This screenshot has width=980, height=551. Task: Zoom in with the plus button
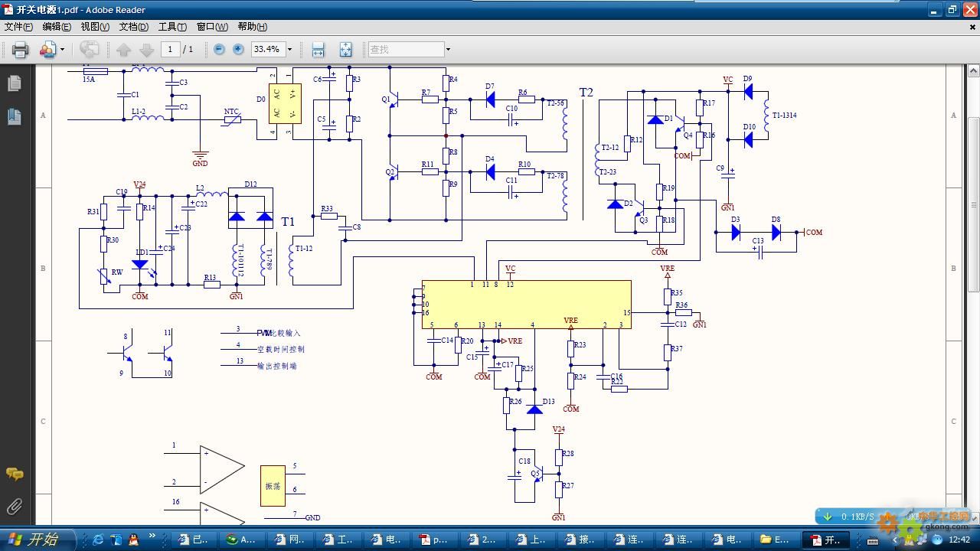(238, 49)
